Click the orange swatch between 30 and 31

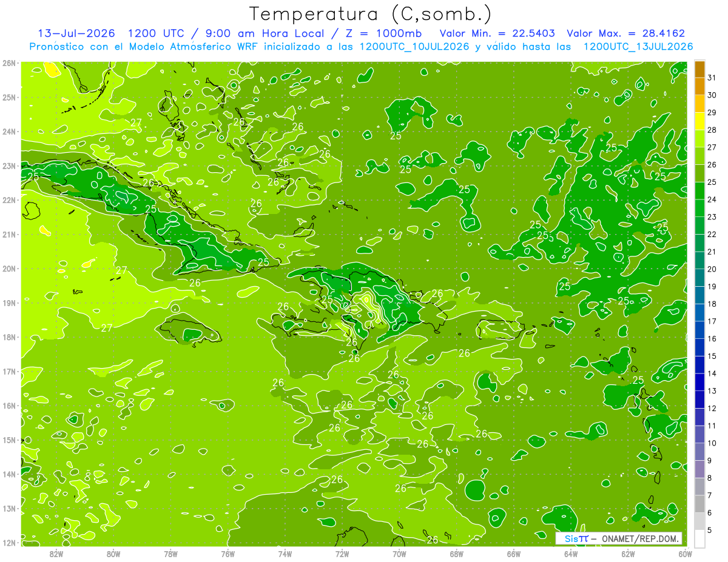699,87
